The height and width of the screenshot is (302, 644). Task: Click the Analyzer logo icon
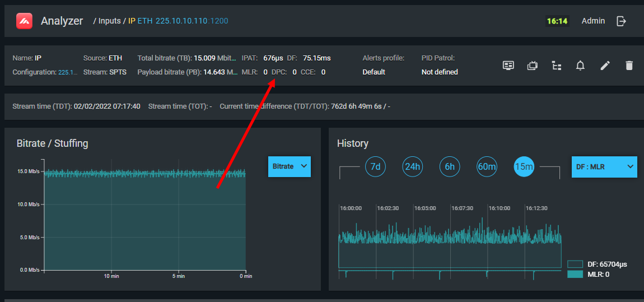[x=24, y=21]
